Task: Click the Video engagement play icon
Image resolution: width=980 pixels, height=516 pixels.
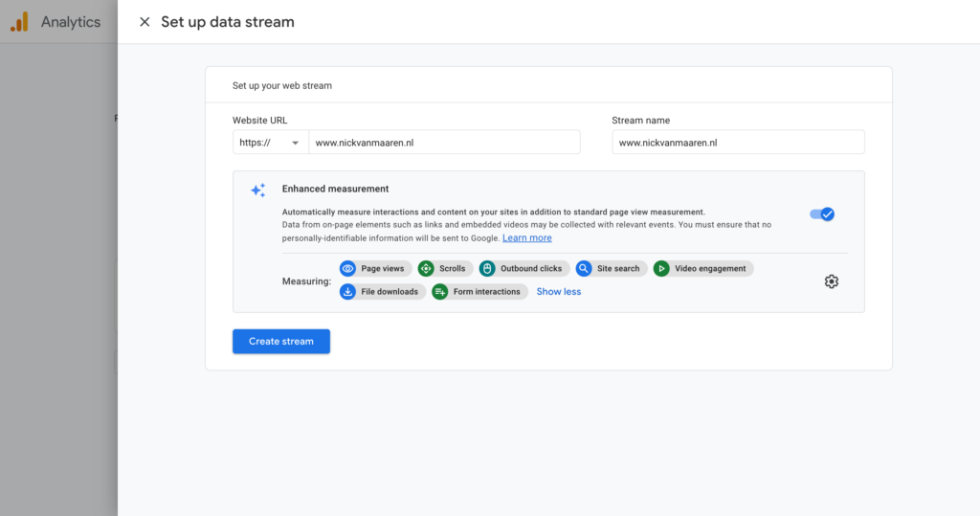Action: point(661,268)
